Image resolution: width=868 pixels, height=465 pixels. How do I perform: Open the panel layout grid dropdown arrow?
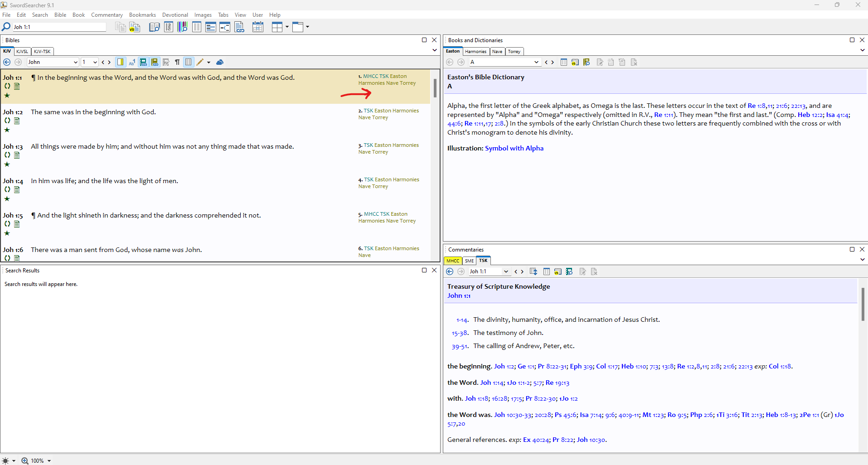pyautogui.click(x=287, y=27)
